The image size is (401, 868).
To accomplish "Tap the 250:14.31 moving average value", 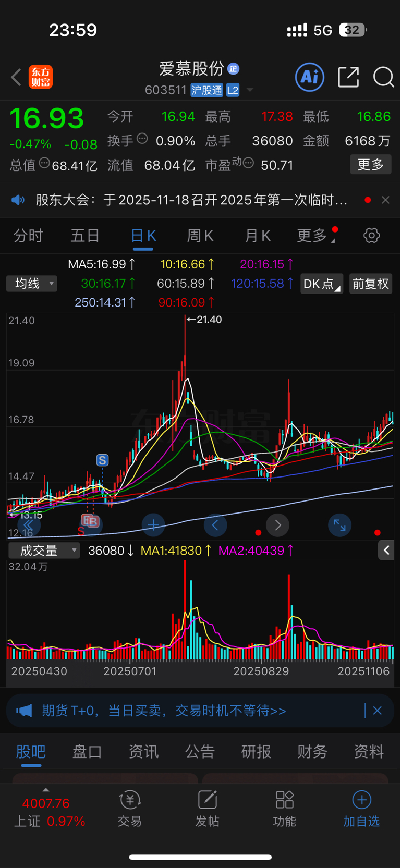I will coord(105,302).
